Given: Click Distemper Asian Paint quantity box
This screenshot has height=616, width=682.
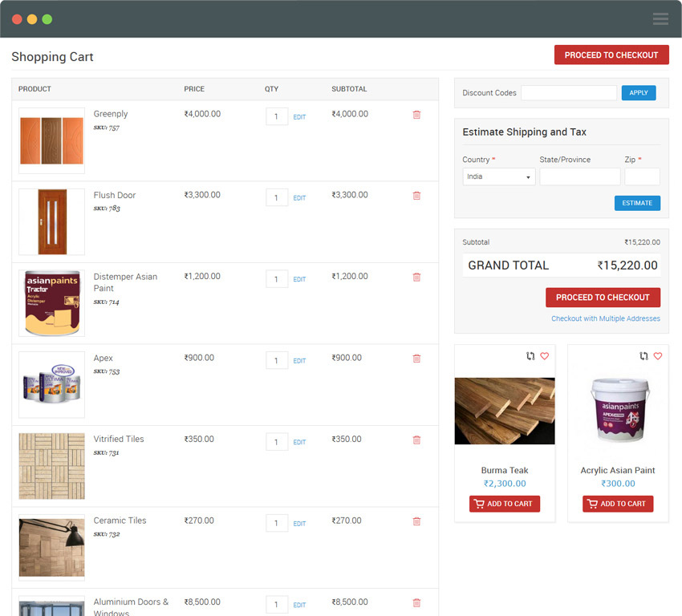Looking at the screenshot, I should pyautogui.click(x=277, y=278).
